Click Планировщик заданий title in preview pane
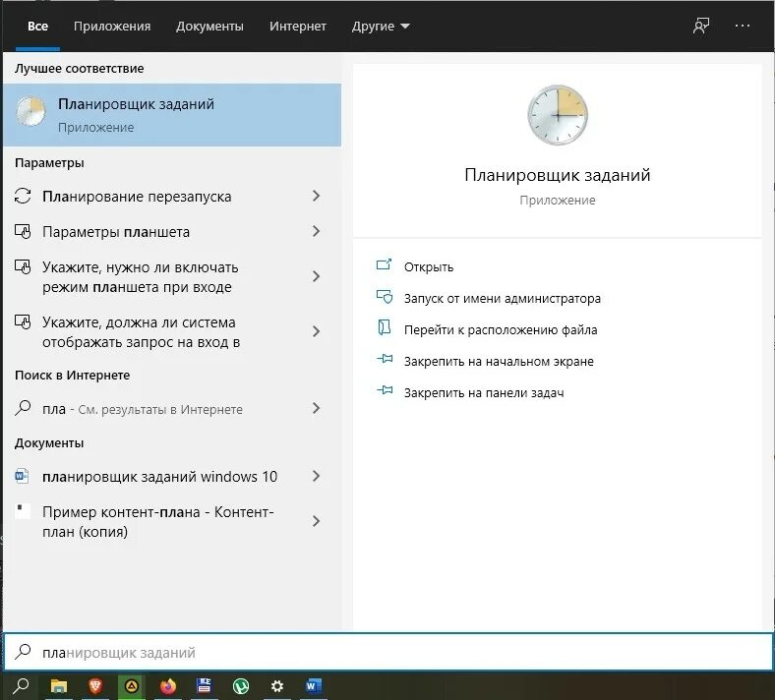Image resolution: width=775 pixels, height=700 pixels. (x=558, y=174)
